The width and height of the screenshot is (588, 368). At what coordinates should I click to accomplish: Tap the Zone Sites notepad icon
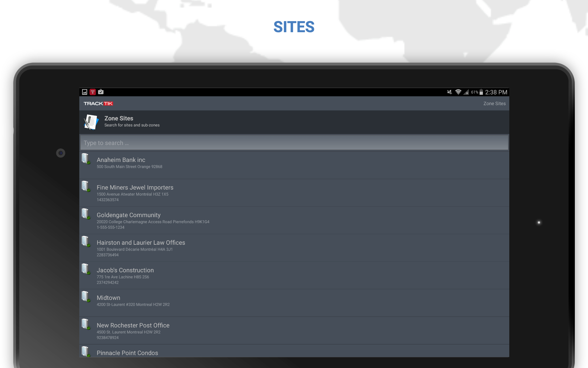point(91,122)
